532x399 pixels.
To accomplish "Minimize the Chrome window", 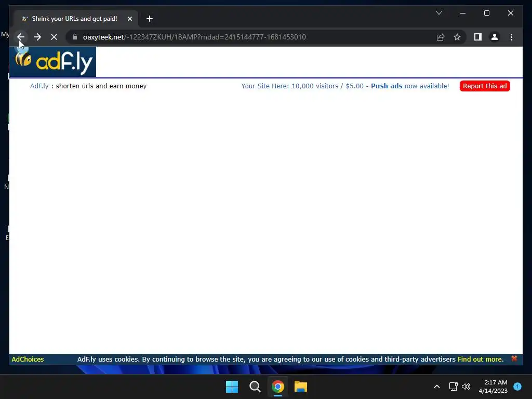I will coord(463,13).
